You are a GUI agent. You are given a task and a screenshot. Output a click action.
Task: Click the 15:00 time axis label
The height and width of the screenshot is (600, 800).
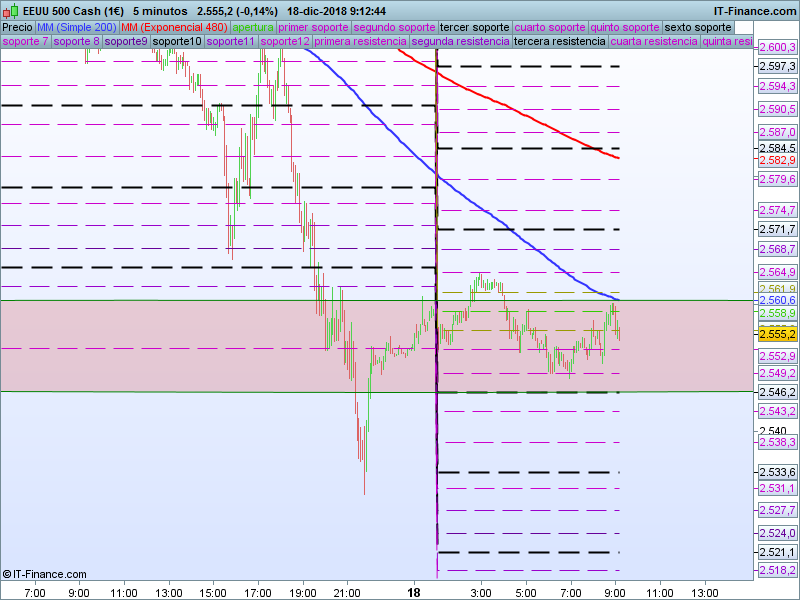213,593
